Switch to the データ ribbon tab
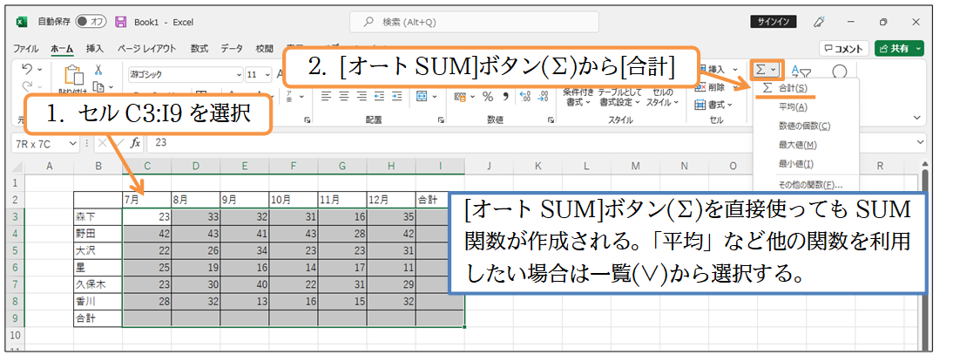This screenshot has height=355, width=980. [232, 48]
